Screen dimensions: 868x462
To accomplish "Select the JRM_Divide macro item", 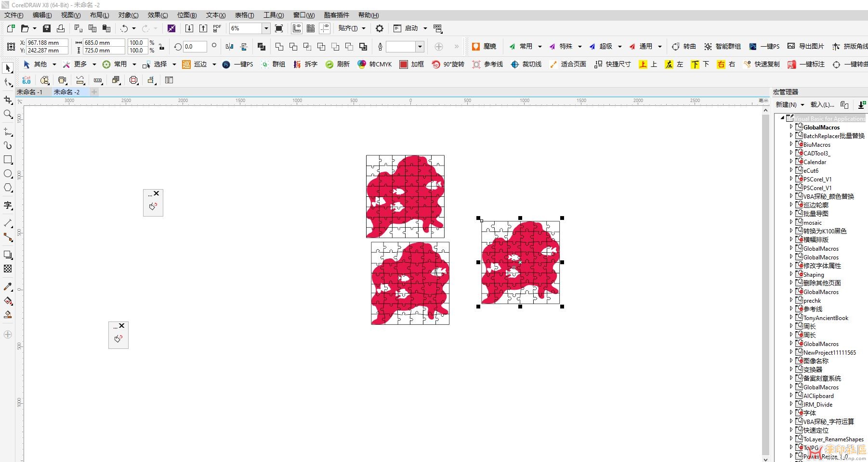I will point(818,404).
